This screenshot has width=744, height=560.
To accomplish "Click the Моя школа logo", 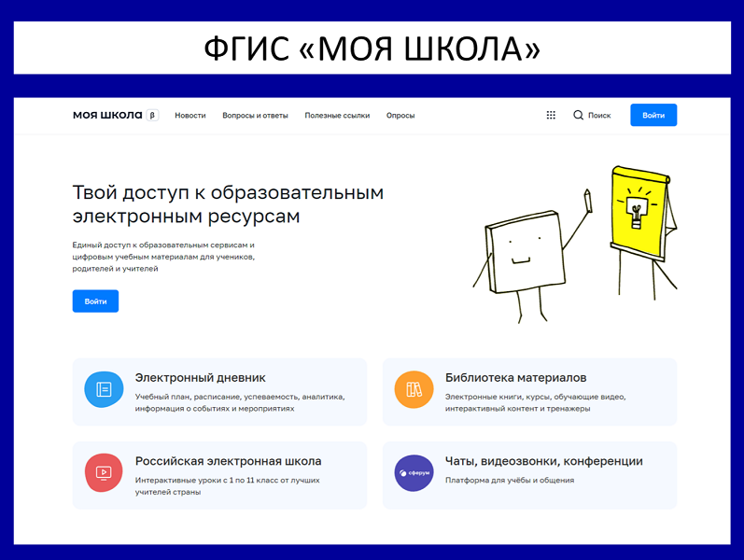I will tap(107, 116).
